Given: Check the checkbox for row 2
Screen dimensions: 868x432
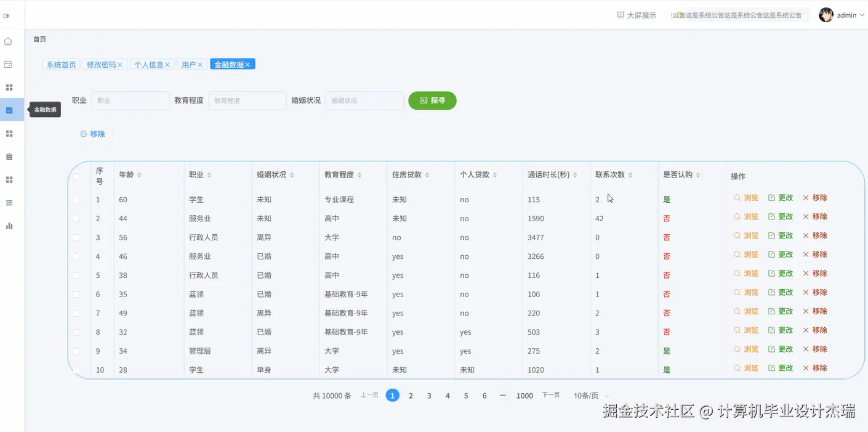Looking at the screenshot, I should (x=76, y=219).
